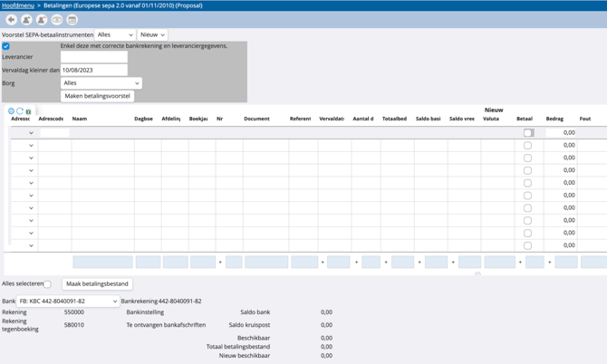Tick the Betaal checkbox in the last data row

527,245
